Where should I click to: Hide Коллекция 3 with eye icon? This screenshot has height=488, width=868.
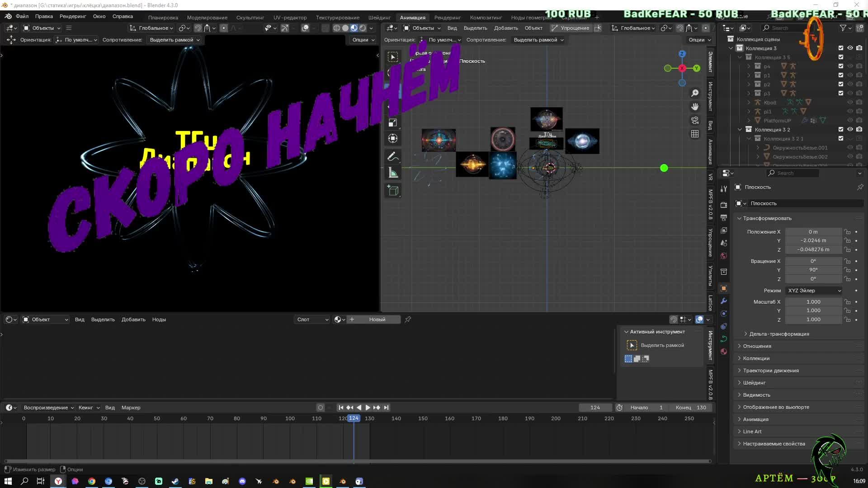point(850,48)
